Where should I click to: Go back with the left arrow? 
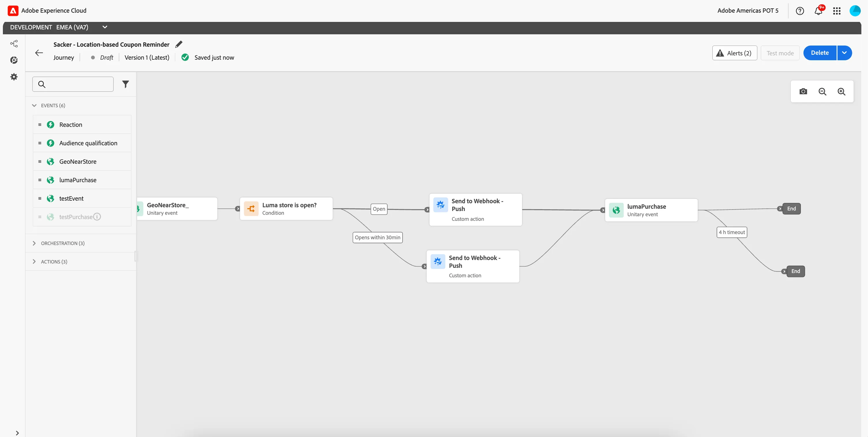click(x=39, y=52)
